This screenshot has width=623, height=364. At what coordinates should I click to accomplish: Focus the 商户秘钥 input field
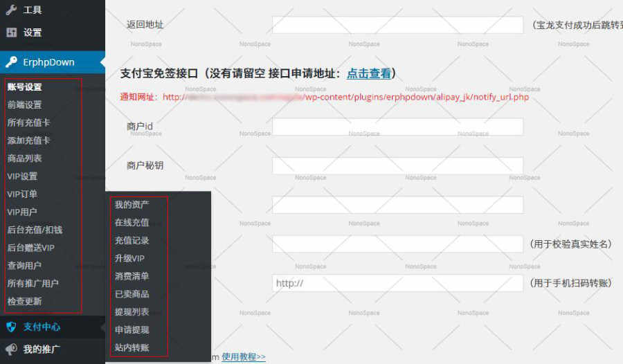coord(398,165)
